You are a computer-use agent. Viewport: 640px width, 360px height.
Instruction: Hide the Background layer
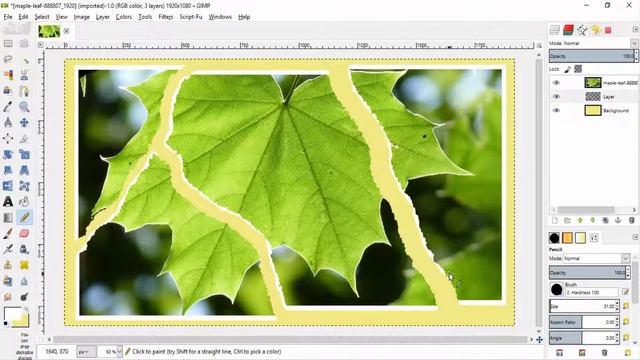pos(556,111)
